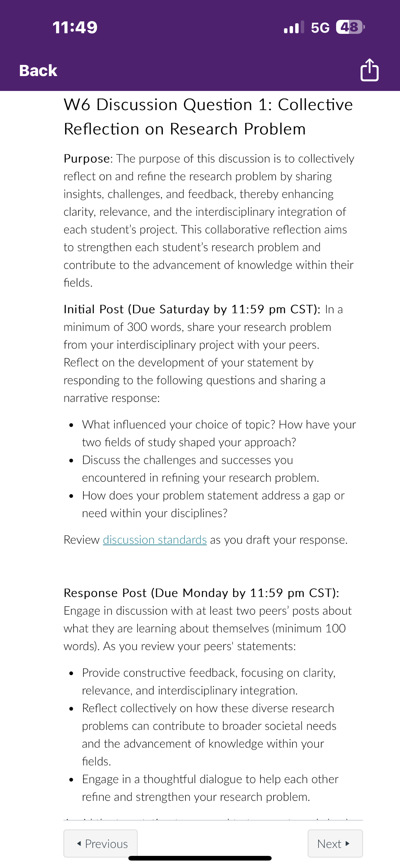Tap the bullet about choice of topic
The height and width of the screenshot is (868, 400).
pyautogui.click(x=219, y=433)
